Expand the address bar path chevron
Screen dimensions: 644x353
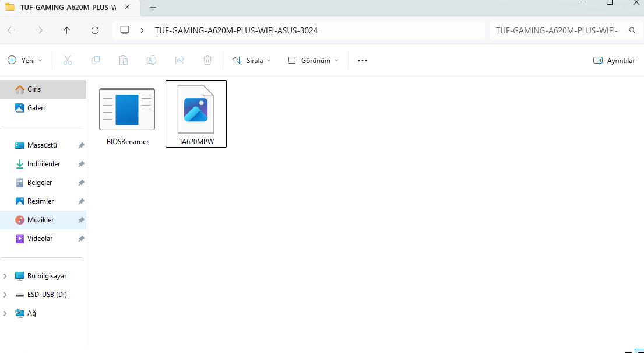pyautogui.click(x=142, y=30)
